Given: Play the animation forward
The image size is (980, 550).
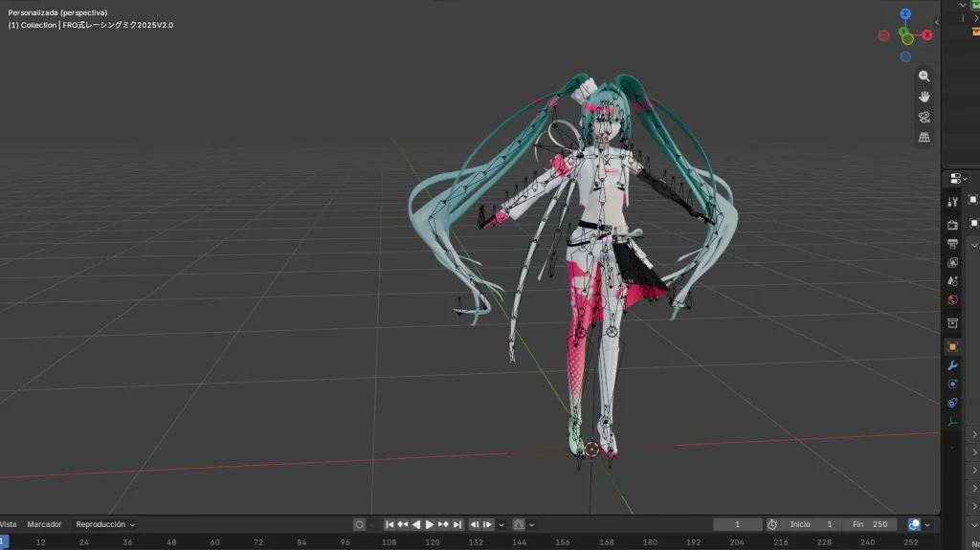Looking at the screenshot, I should (x=430, y=524).
